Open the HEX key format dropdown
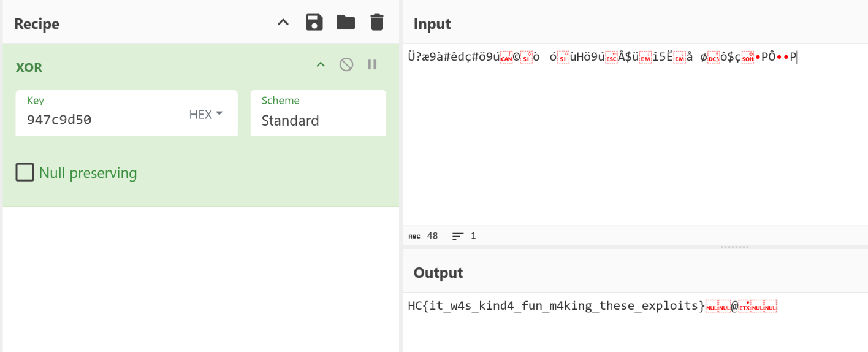 point(205,115)
